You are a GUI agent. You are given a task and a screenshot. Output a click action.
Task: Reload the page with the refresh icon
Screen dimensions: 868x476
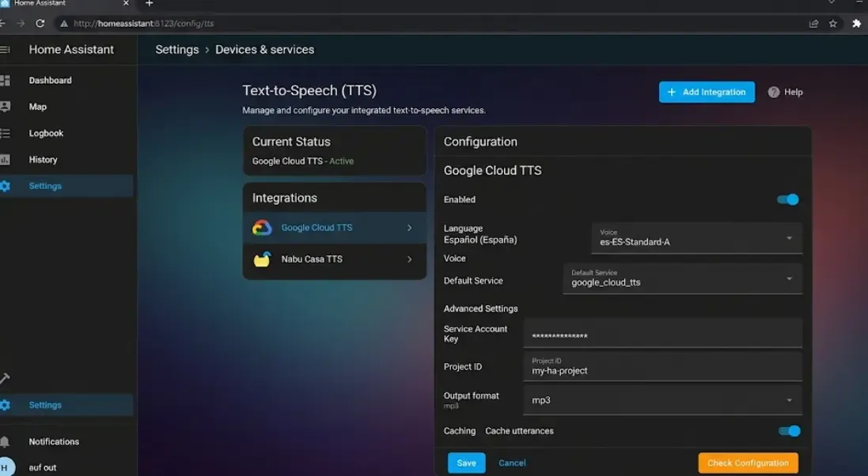pyautogui.click(x=40, y=23)
